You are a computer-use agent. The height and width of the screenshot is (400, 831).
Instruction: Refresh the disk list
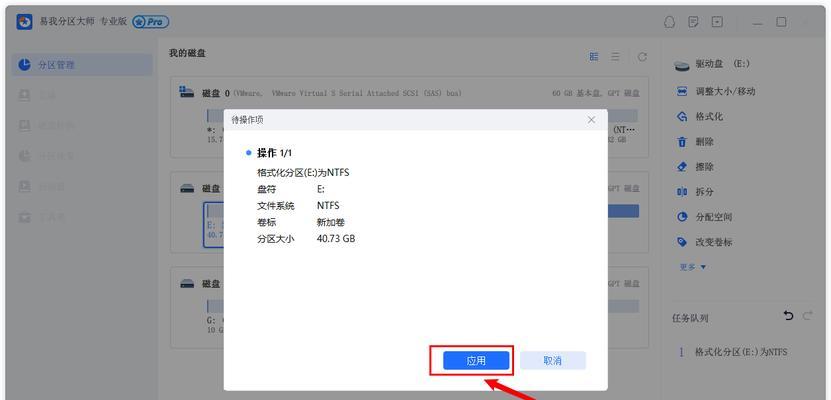642,57
